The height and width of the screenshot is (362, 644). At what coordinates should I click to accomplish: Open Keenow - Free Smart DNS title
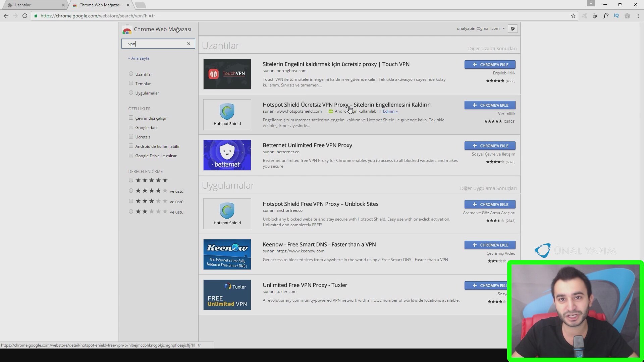pos(319,244)
